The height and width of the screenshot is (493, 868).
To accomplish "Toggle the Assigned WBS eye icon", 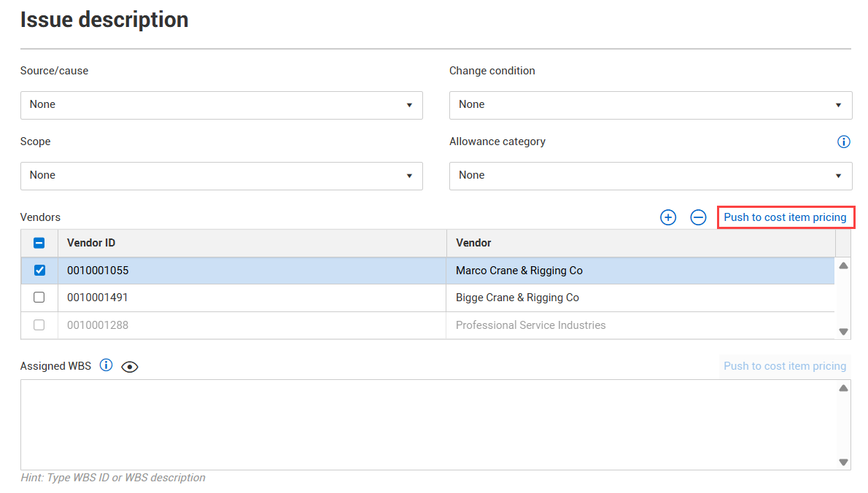I will pos(130,367).
